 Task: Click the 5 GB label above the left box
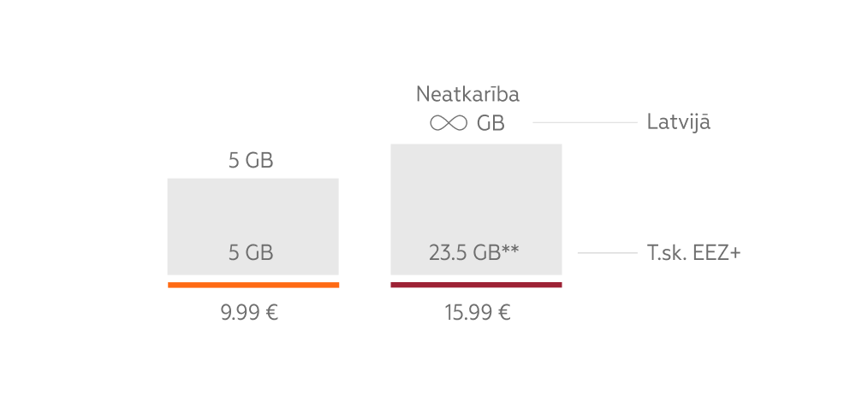[251, 160]
